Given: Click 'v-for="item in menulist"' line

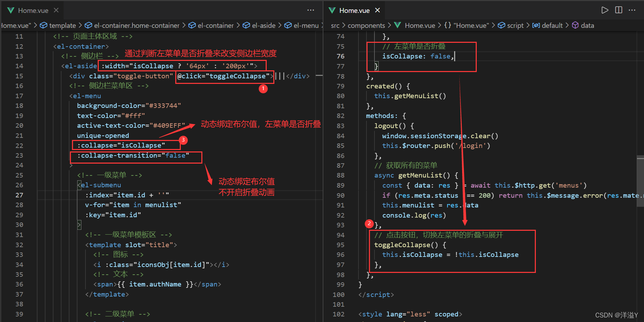Looking at the screenshot, I should coord(133,205).
